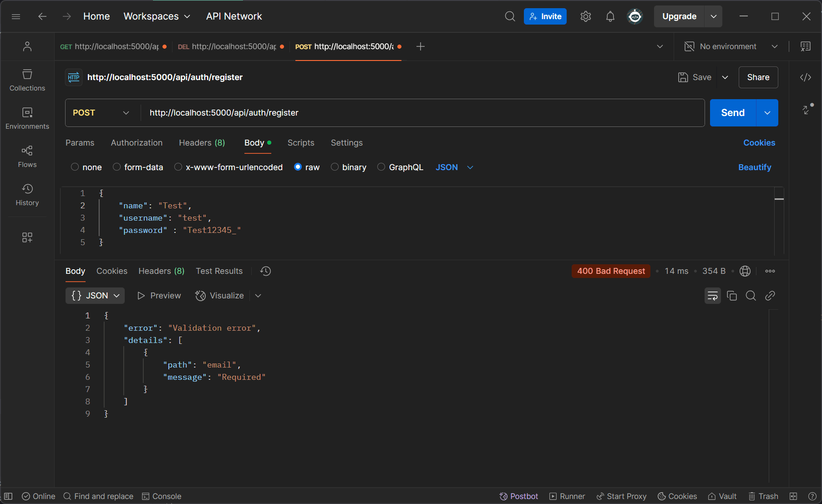This screenshot has width=822, height=504.
Task: Open the request Settings tab
Action: tap(347, 143)
